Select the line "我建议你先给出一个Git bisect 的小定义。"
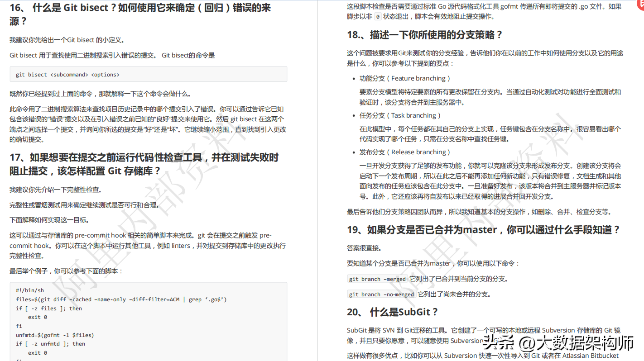This screenshot has width=644, height=361. point(67,40)
